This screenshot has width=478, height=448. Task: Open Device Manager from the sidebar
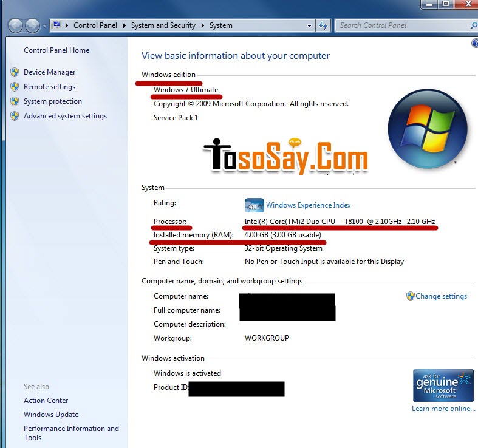click(x=49, y=72)
